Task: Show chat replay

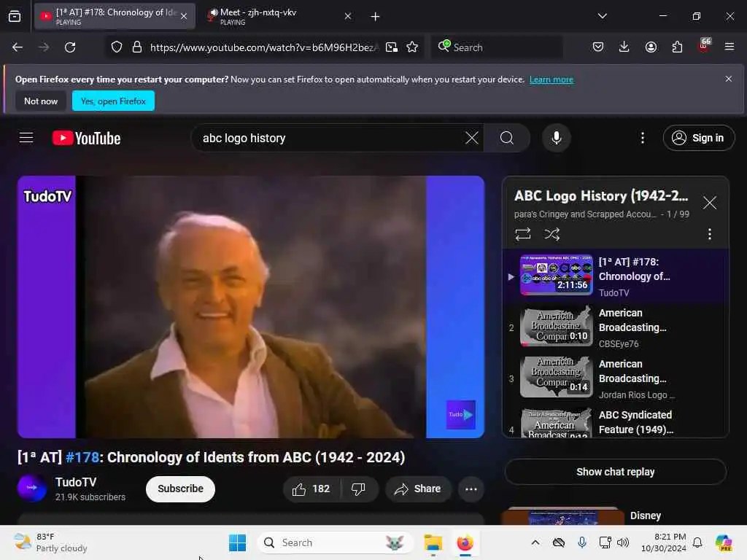Action: 616,472
